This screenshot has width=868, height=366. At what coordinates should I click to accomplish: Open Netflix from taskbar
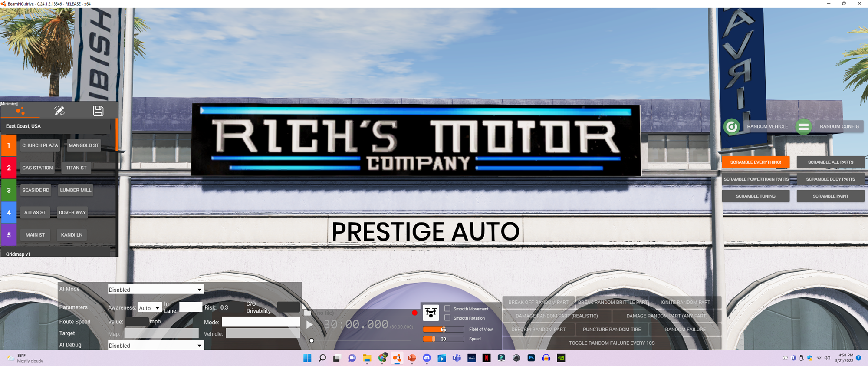(x=487, y=358)
